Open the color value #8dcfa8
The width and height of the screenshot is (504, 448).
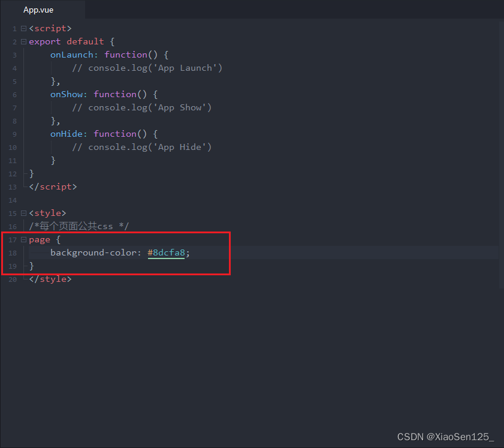(165, 252)
